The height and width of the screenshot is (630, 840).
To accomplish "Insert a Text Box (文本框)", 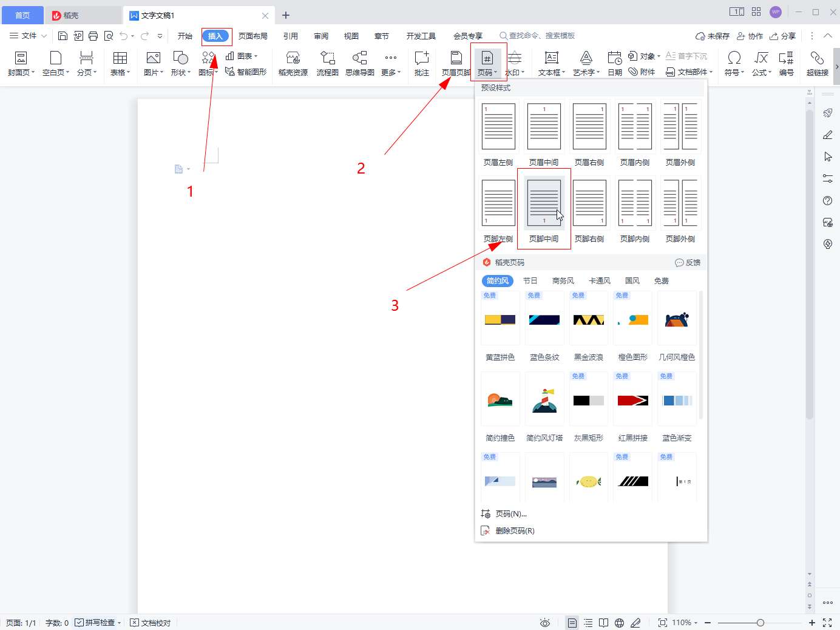I will tap(552, 64).
